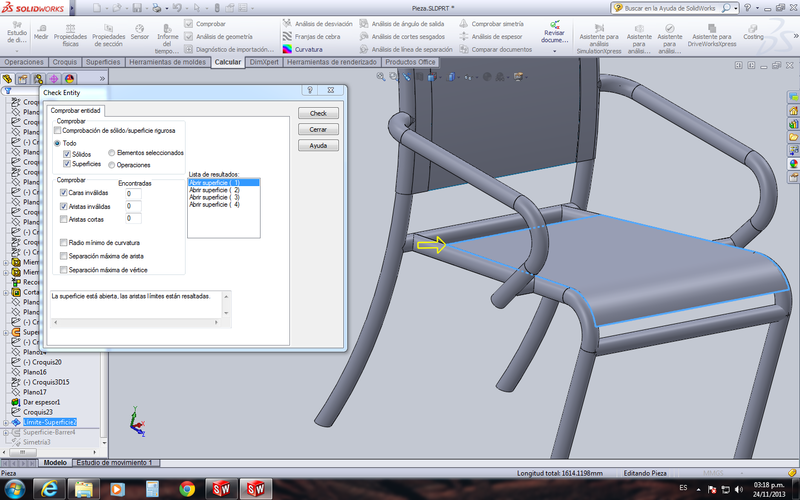The width and height of the screenshot is (800, 500).
Task: Select Elementos seleccionados radio option
Action: pyautogui.click(x=112, y=153)
